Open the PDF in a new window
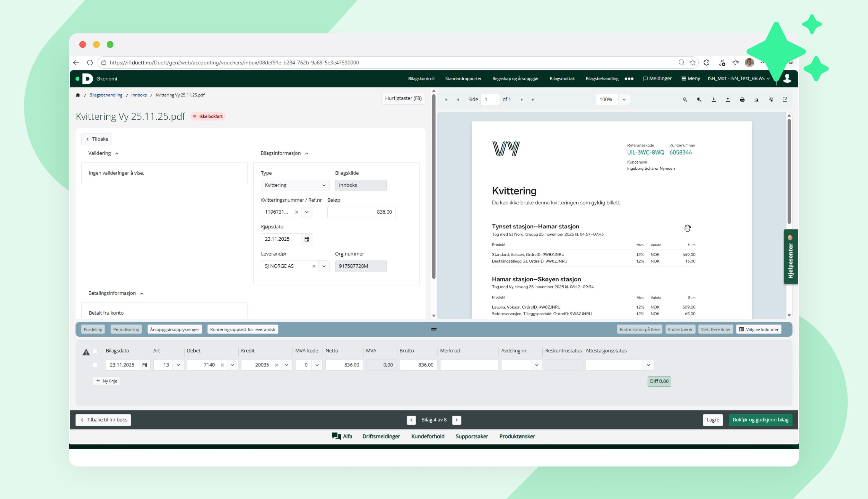868x499 pixels. click(785, 100)
